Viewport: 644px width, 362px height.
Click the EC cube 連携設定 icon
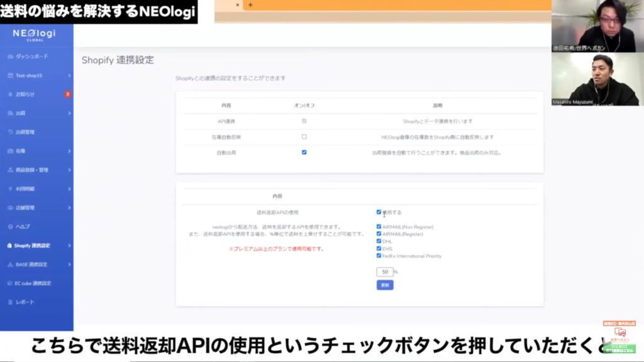[10, 283]
